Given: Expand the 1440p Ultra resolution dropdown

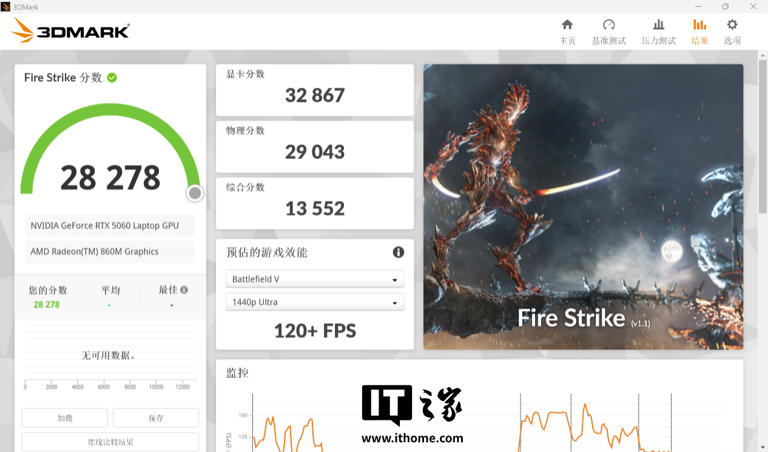Looking at the screenshot, I should pyautogui.click(x=314, y=303).
